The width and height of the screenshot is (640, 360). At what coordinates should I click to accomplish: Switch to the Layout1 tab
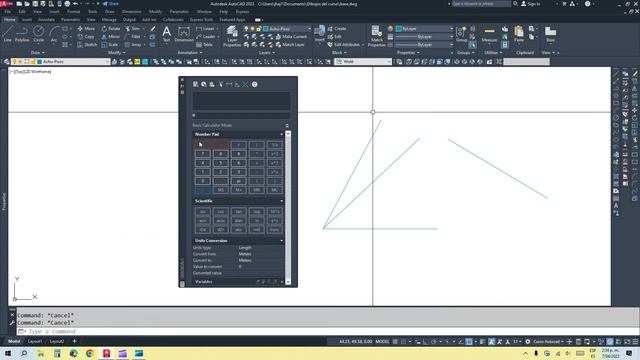(35, 341)
